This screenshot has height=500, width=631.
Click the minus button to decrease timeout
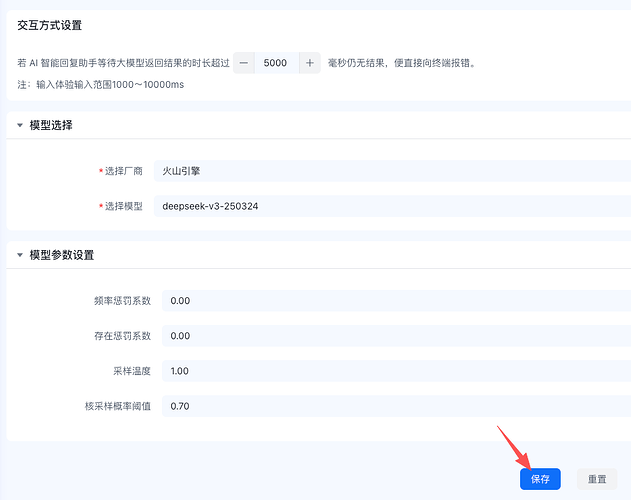tap(245, 62)
